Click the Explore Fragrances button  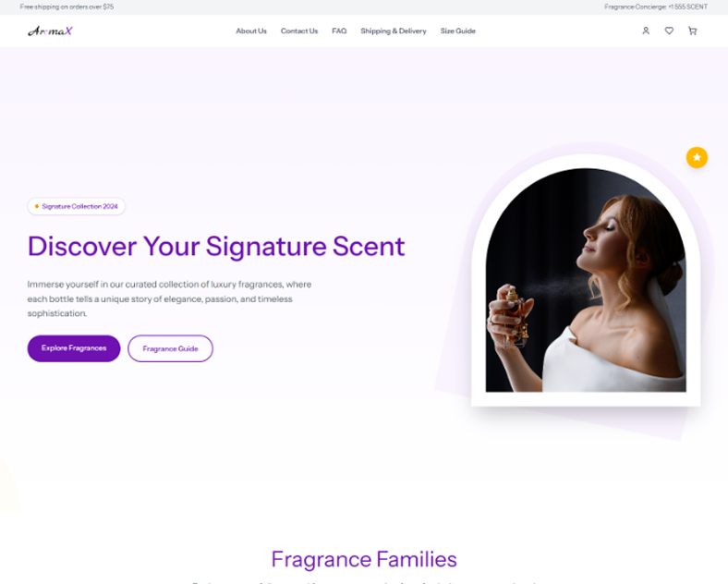[x=74, y=348]
